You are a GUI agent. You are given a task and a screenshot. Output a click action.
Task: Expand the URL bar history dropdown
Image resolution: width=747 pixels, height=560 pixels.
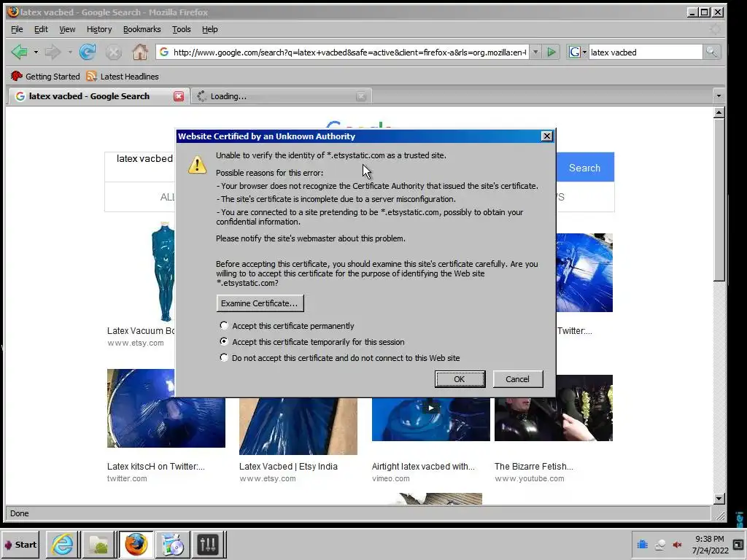click(535, 52)
